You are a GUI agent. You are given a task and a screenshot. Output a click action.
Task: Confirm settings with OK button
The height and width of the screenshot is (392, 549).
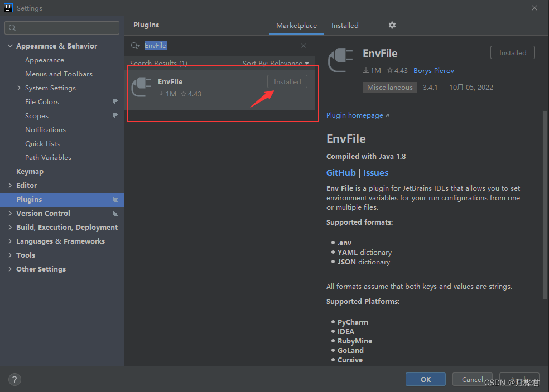click(425, 379)
